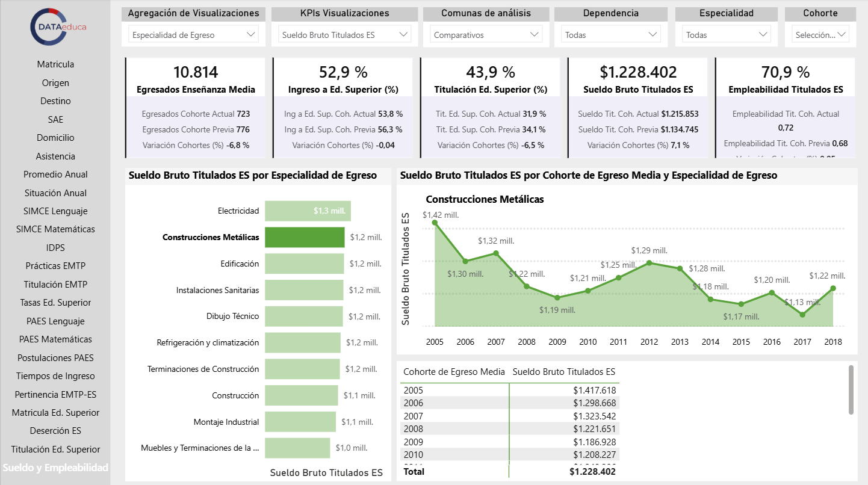Open the Deserción ES page
Viewport: 868px width, 485px height.
(55, 431)
